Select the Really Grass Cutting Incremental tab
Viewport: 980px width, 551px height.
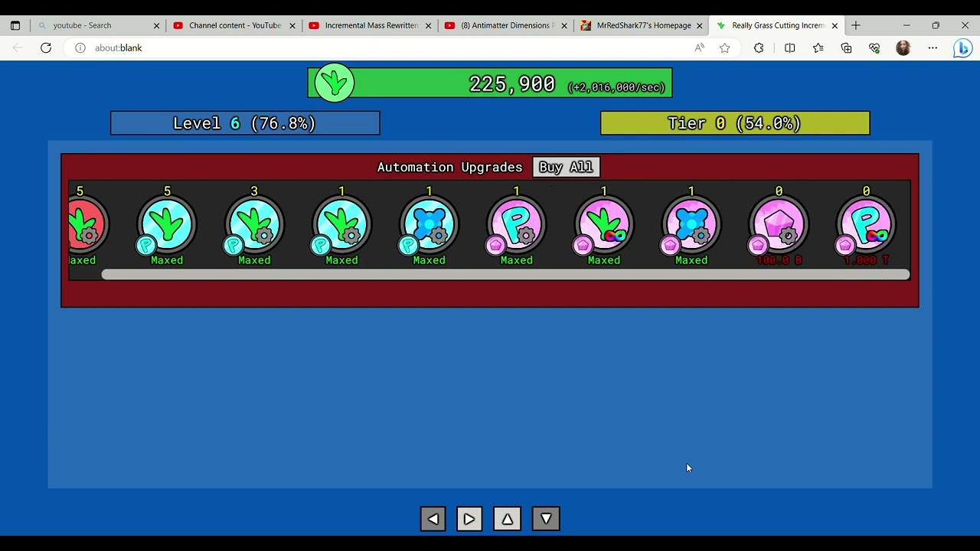click(x=776, y=25)
